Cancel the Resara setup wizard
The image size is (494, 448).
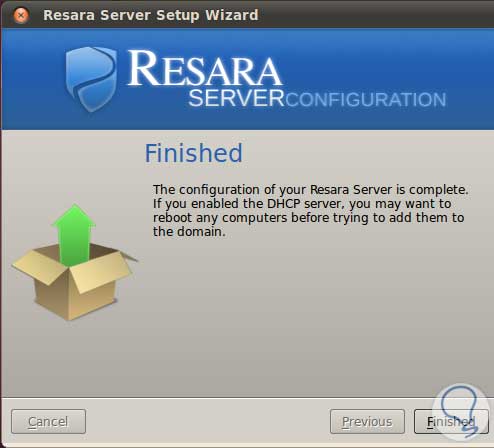coord(48,422)
